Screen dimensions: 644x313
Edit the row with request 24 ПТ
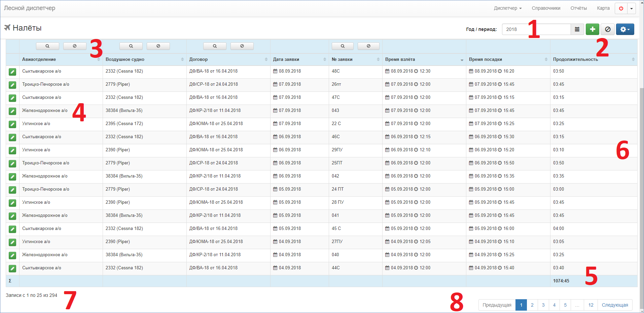click(x=12, y=190)
